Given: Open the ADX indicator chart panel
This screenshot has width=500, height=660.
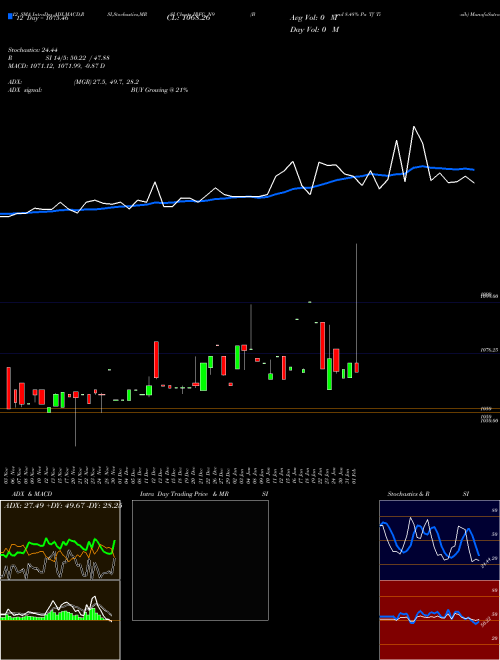Looking at the screenshot, I should 60,540.
